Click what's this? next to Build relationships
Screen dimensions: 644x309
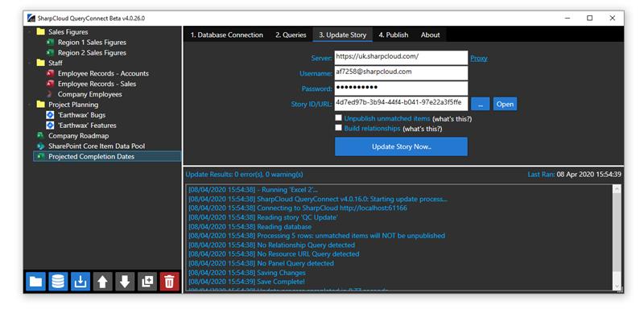[422, 129]
